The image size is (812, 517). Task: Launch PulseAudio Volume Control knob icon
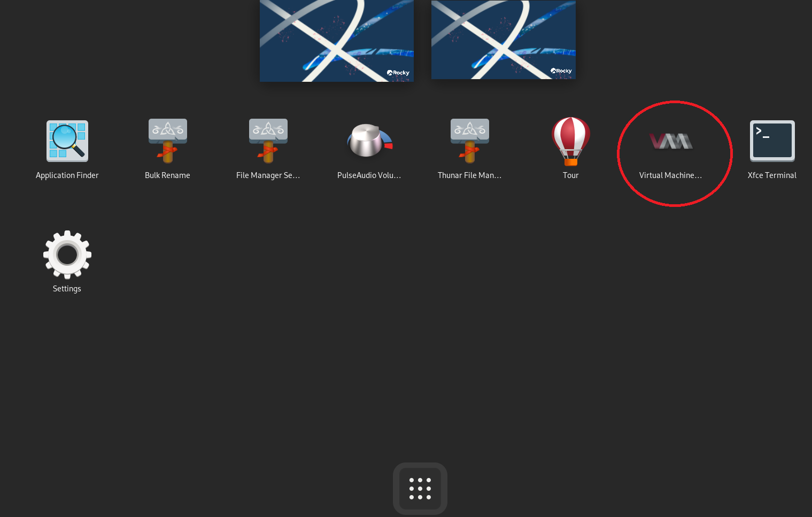click(369, 141)
